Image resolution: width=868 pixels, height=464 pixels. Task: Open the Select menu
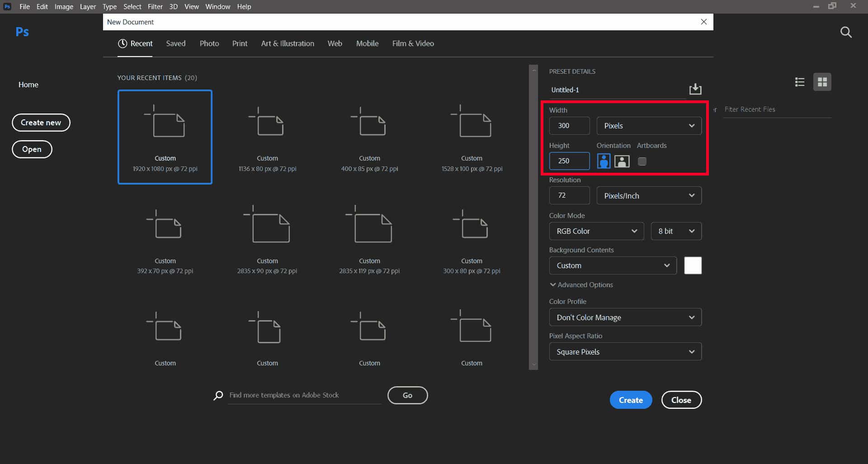point(132,6)
